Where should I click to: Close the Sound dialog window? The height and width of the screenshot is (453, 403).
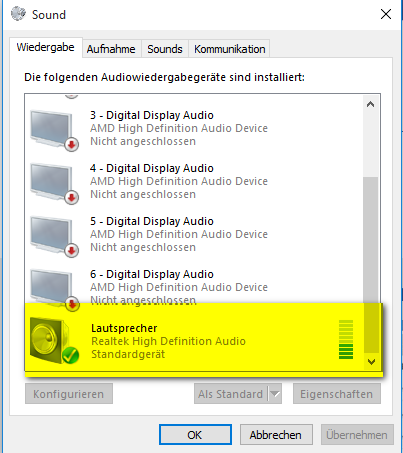tap(386, 14)
